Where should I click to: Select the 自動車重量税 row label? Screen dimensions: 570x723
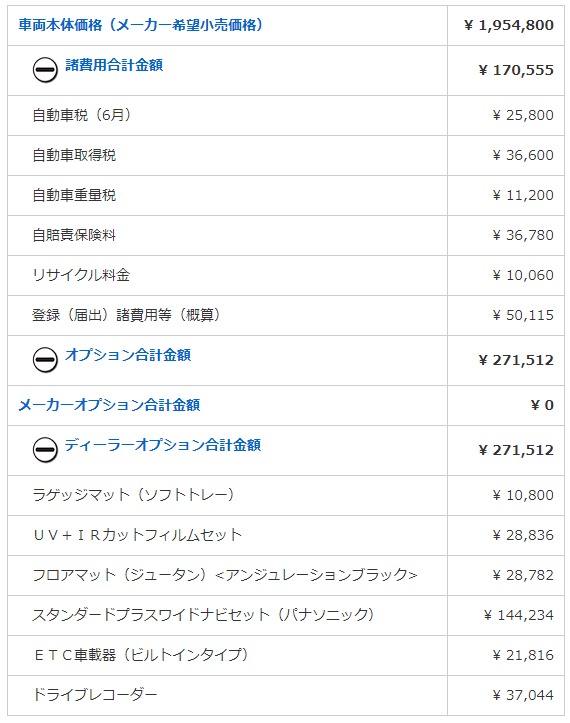[74, 195]
